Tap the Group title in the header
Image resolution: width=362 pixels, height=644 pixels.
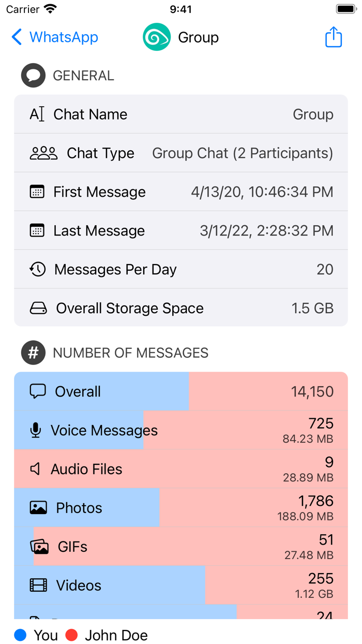tap(198, 37)
